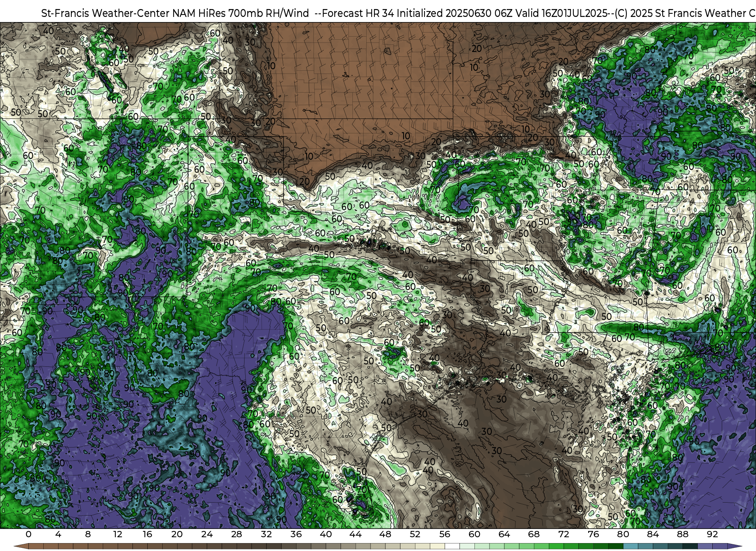Select the first brown swatch below label 0
This screenshot has width=756, height=551.
36,546
